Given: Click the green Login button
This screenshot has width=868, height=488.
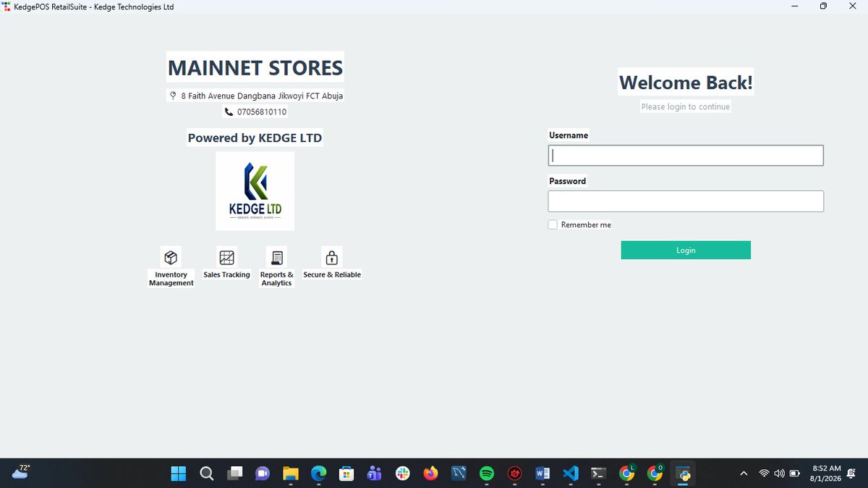Looking at the screenshot, I should coord(686,250).
